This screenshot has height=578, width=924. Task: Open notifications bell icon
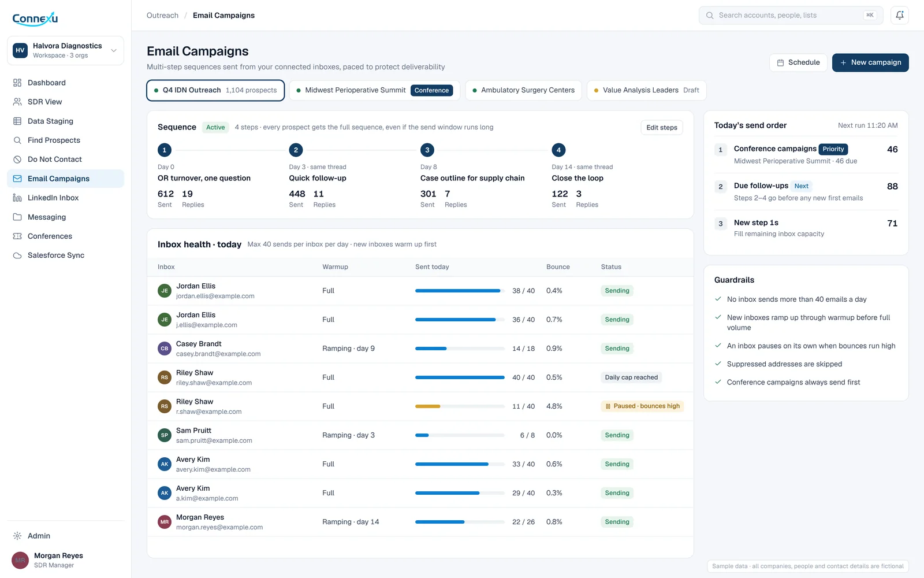(x=900, y=15)
